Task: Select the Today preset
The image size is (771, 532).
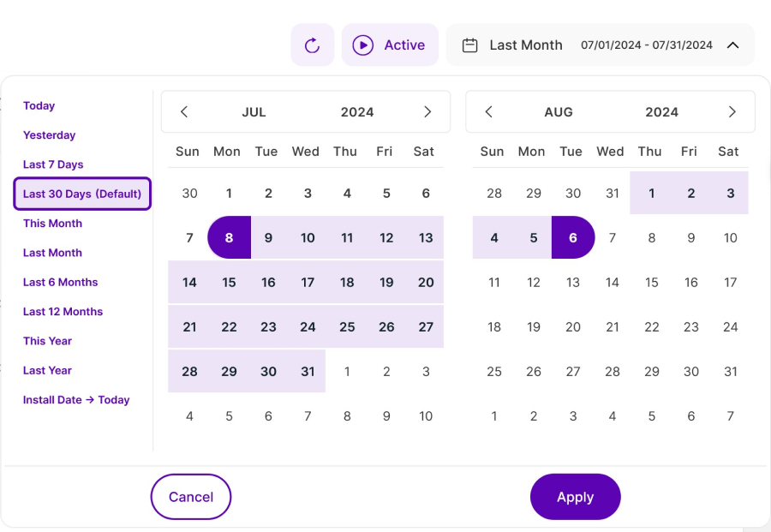Action: coord(39,106)
